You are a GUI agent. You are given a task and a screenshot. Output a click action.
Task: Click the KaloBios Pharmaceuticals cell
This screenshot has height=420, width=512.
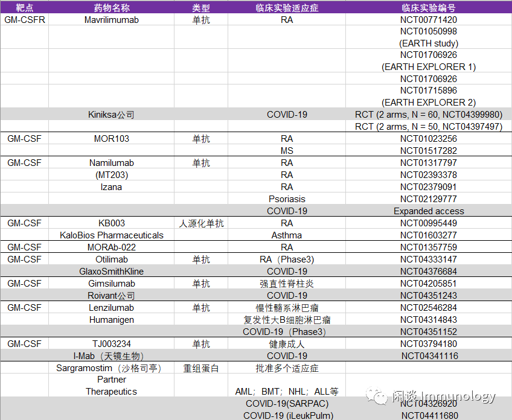coord(111,235)
